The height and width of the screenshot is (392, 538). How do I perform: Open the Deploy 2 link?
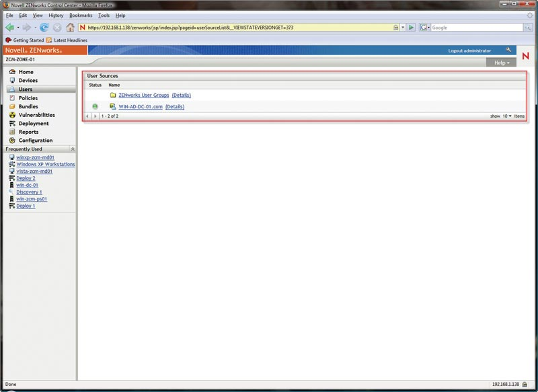(x=26, y=178)
